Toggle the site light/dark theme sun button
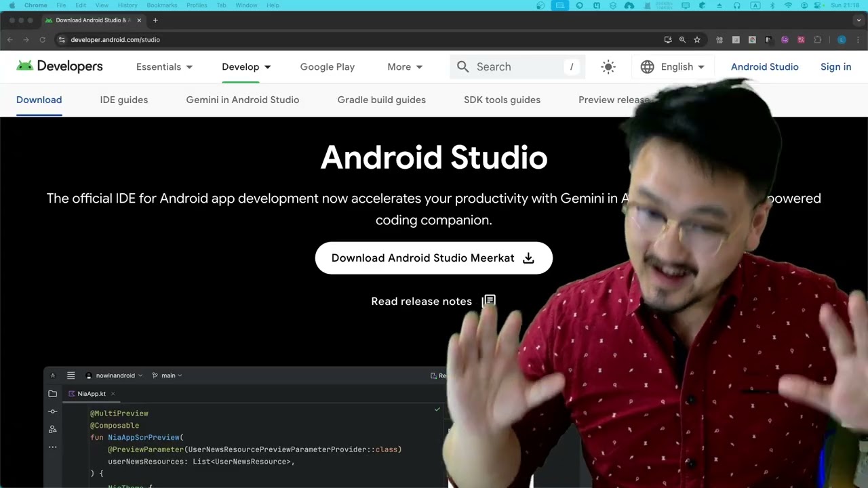Viewport: 868px width, 488px height. point(608,66)
